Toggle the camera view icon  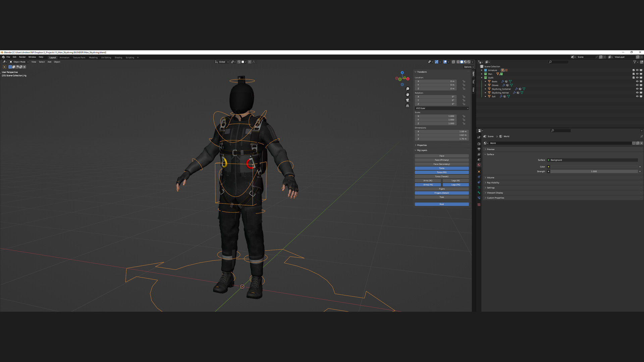(408, 100)
